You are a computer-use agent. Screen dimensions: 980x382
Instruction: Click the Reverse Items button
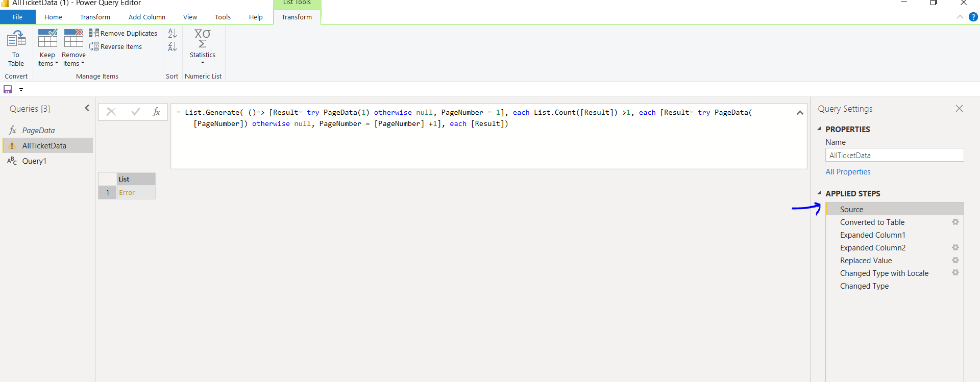pos(116,46)
